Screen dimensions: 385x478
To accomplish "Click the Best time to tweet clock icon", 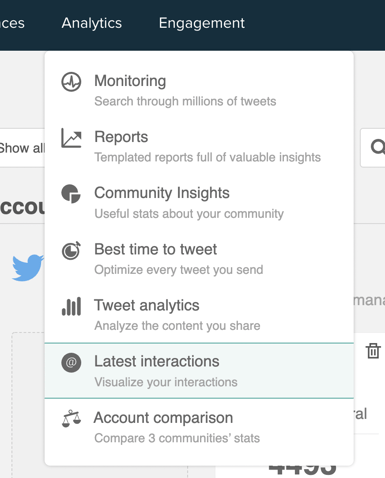I will click(x=71, y=251).
